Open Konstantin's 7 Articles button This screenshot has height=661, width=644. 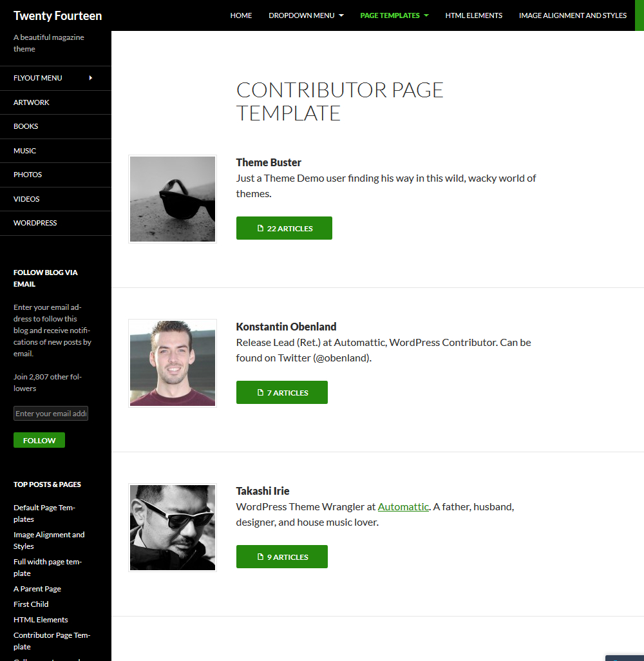[281, 392]
